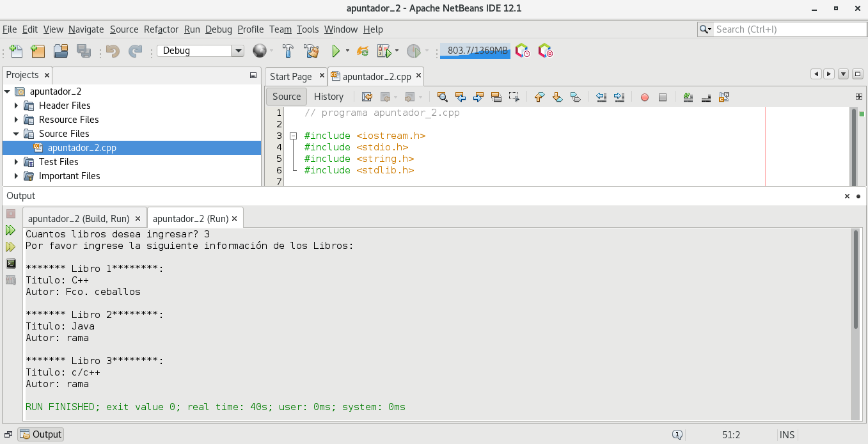Viewport: 868px width, 444px height.
Task: Click the Debug Project toolbar icon
Action: click(x=384, y=51)
